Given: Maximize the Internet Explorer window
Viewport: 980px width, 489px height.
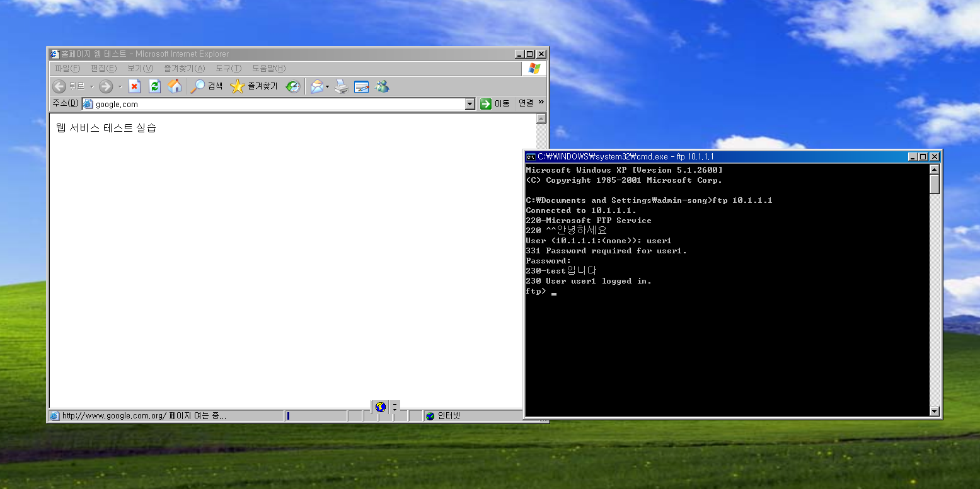Looking at the screenshot, I should click(530, 54).
